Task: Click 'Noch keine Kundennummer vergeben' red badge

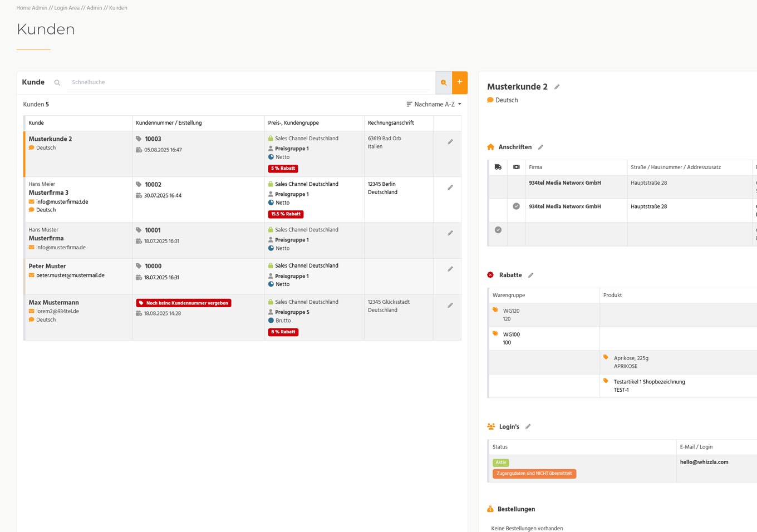Action: point(184,303)
